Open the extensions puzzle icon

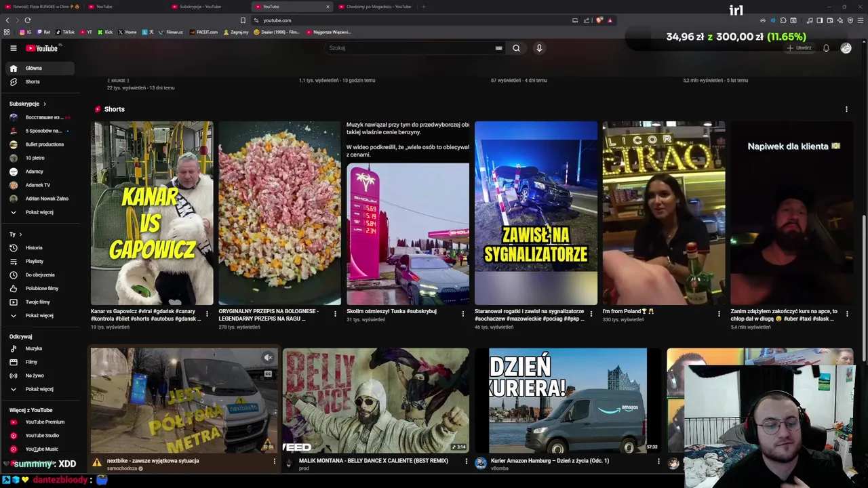click(x=783, y=20)
